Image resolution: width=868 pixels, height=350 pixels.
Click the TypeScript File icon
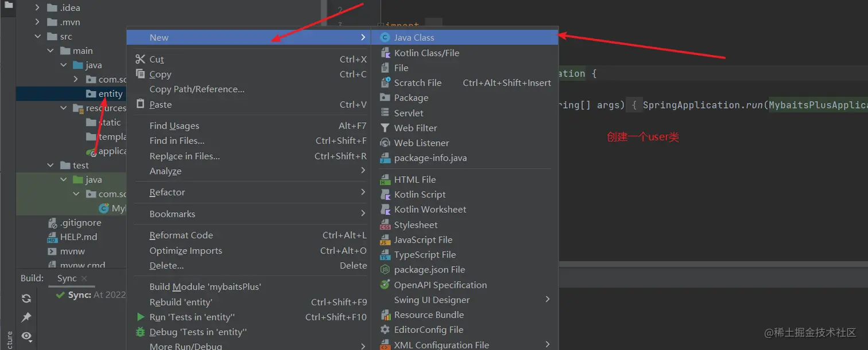[x=385, y=255]
